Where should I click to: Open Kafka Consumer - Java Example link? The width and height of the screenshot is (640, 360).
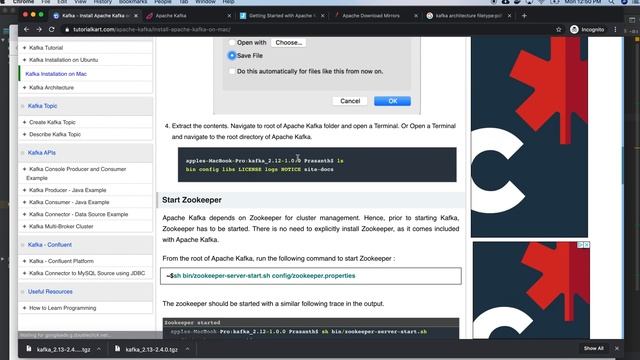[69, 202]
